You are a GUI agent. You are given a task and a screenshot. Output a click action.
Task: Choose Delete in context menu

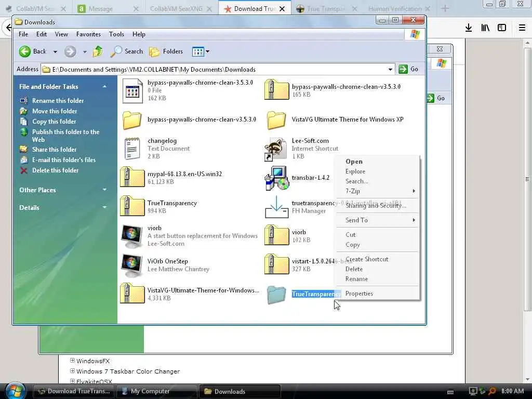point(377,269)
